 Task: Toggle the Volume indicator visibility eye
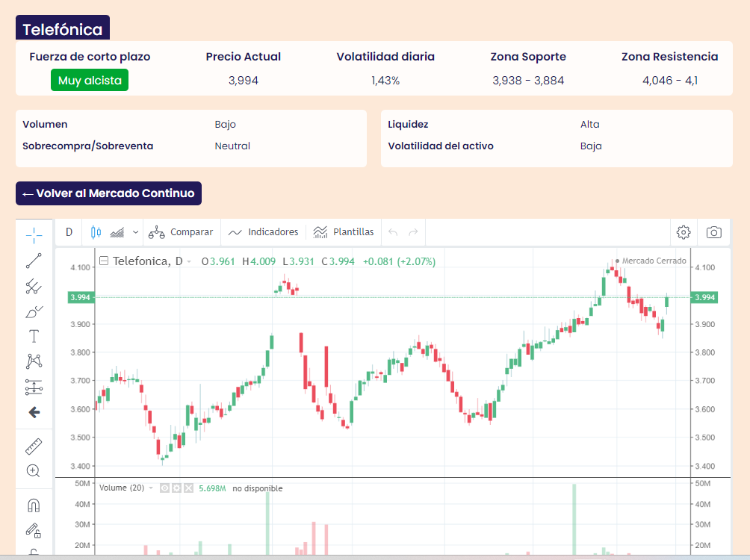[165, 488]
